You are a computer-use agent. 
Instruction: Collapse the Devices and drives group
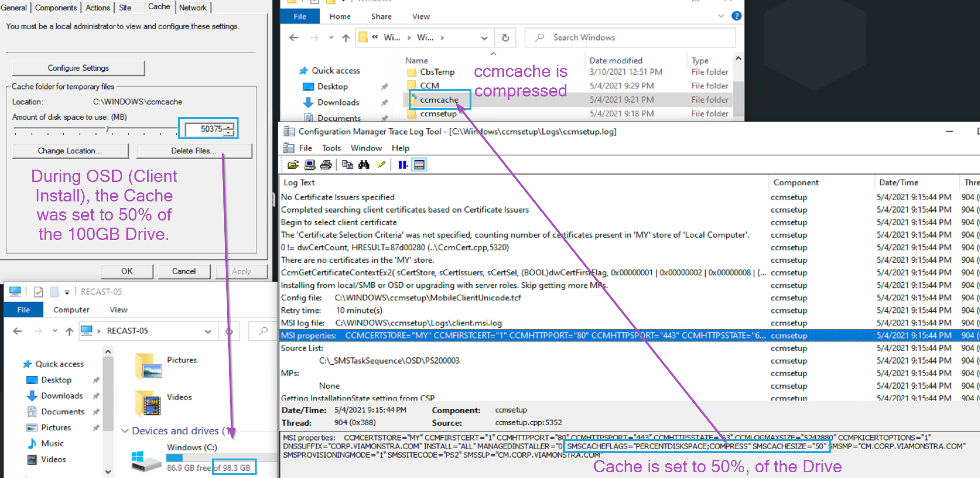click(x=125, y=431)
